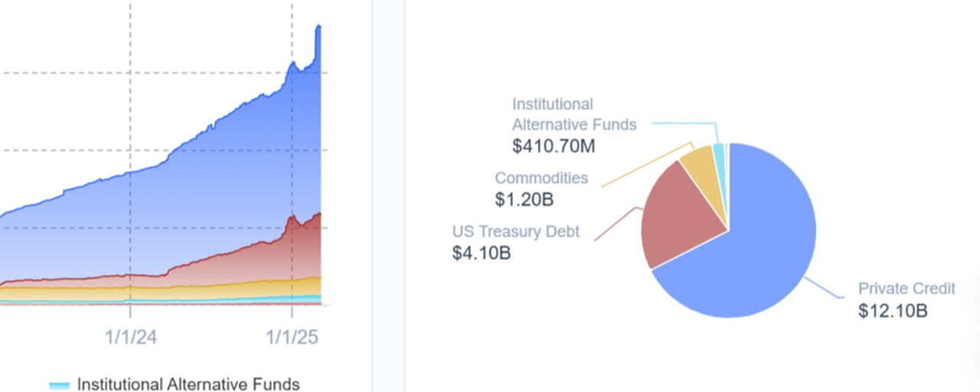Click the Private Credit pie label

tap(906, 289)
